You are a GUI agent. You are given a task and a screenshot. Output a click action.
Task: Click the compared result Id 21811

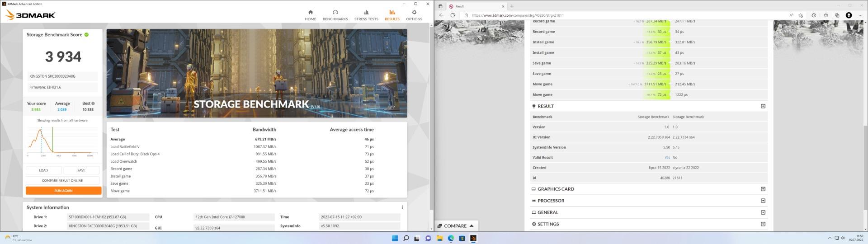677,178
